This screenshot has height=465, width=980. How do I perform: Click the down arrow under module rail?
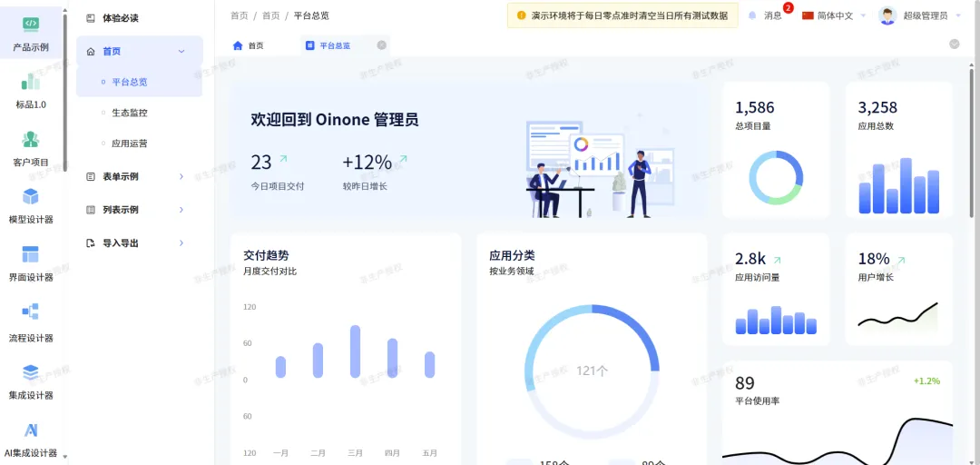[x=64, y=457]
